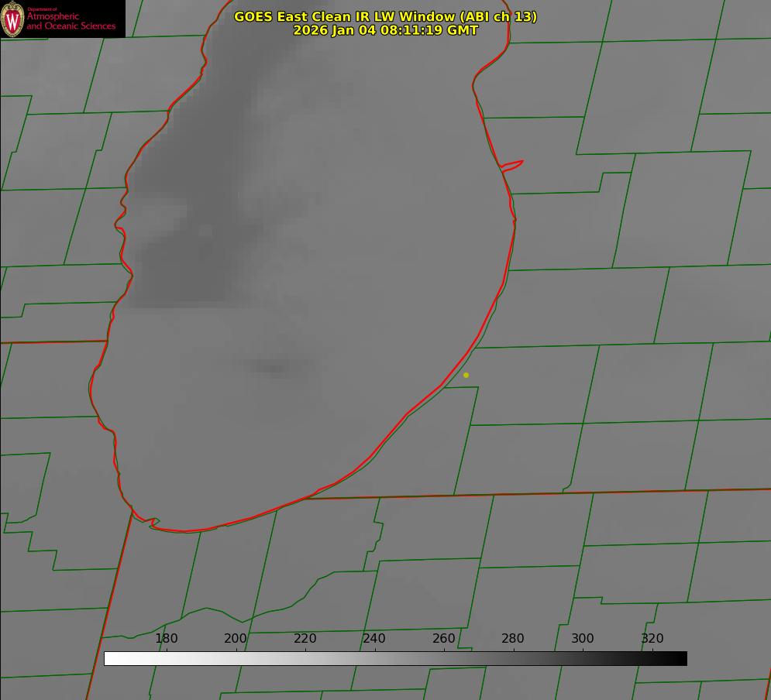This screenshot has width=771, height=700.
Task: Click the Atmospheric and Oceanic Sciences text
Action: 71,21
